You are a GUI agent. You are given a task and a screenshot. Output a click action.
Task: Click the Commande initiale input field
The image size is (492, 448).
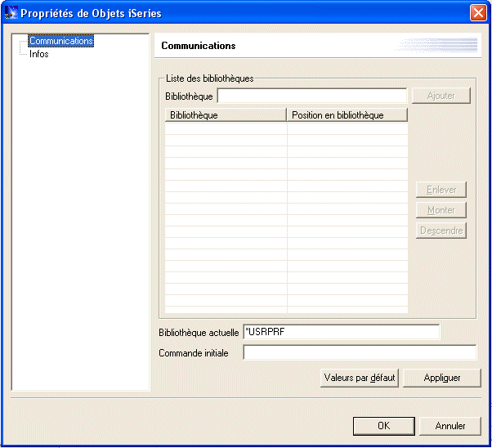(360, 353)
